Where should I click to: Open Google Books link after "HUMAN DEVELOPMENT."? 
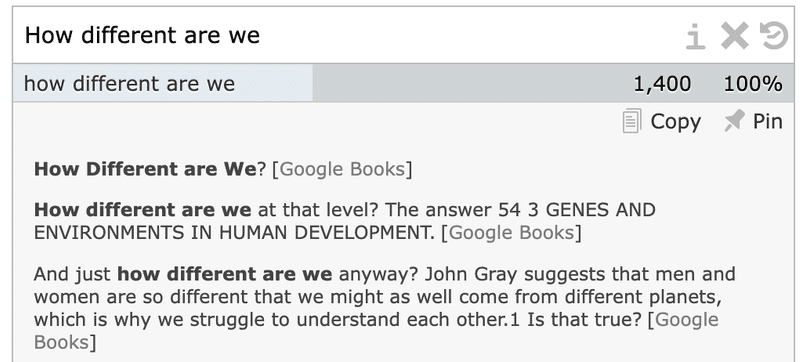pyautogui.click(x=511, y=232)
